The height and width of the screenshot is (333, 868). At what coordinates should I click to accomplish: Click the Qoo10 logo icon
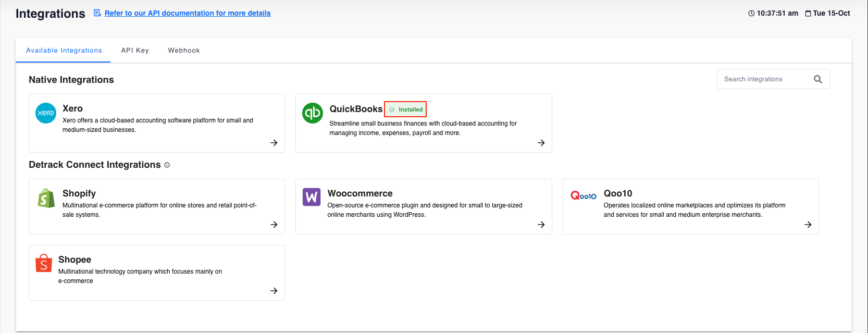[584, 195]
